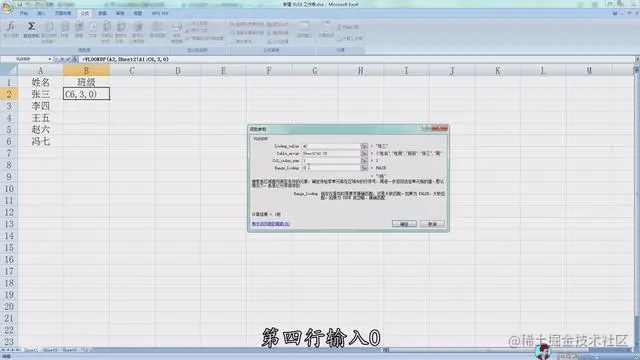Image resolution: width=640 pixels, height=360 pixels.
Task: Collapse dialog via Table_array range picker
Action: (364, 153)
